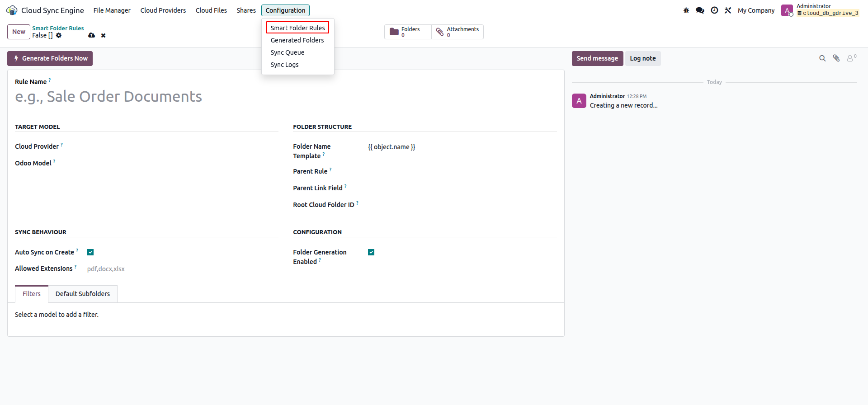
Task: Open the debug bug icon menu
Action: click(686, 10)
